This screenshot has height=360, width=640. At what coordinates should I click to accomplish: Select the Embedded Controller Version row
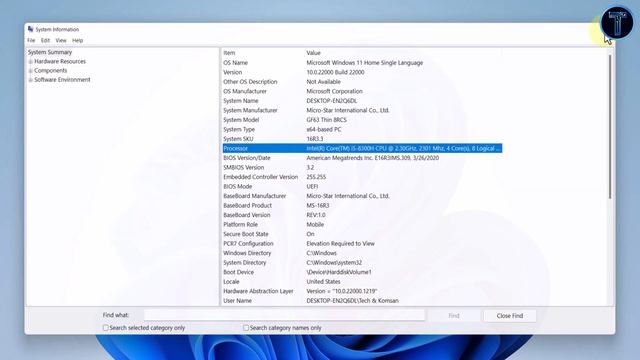[x=362, y=177]
